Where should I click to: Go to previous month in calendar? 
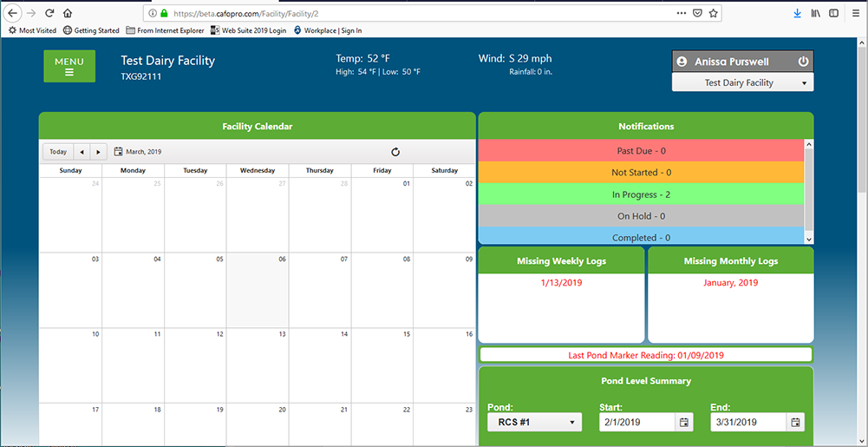coord(82,152)
